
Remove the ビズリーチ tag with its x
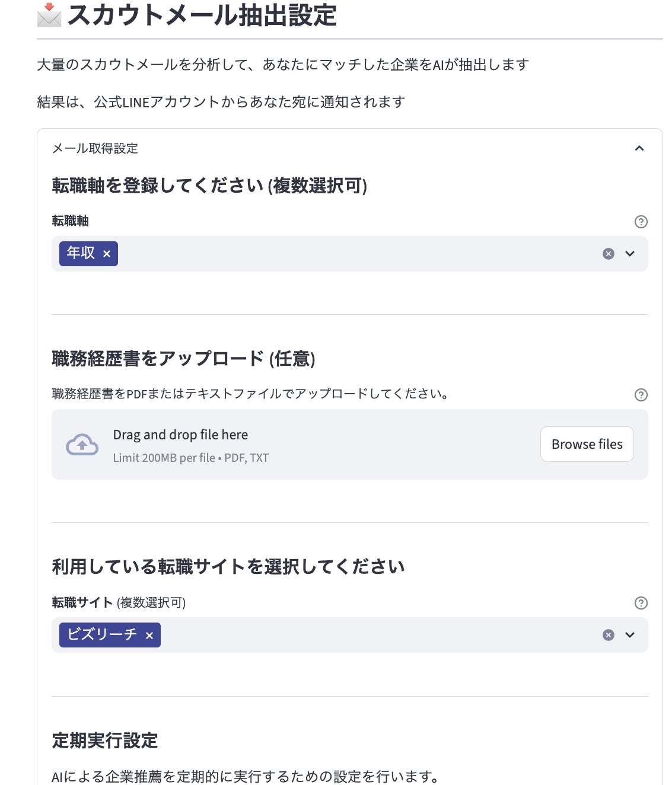149,636
